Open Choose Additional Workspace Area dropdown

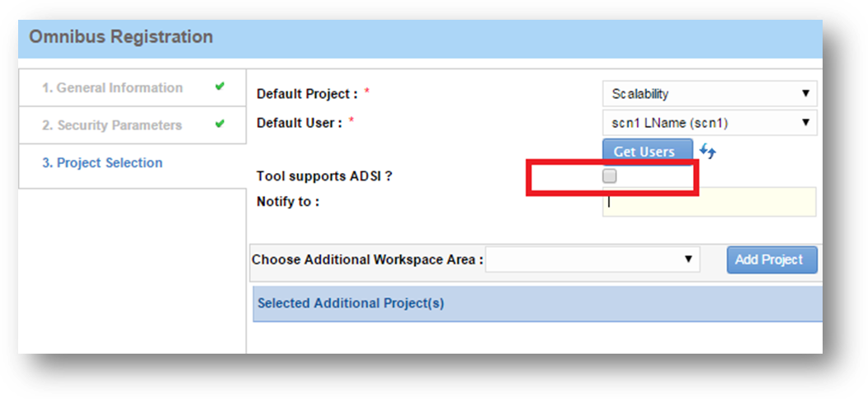click(x=592, y=259)
